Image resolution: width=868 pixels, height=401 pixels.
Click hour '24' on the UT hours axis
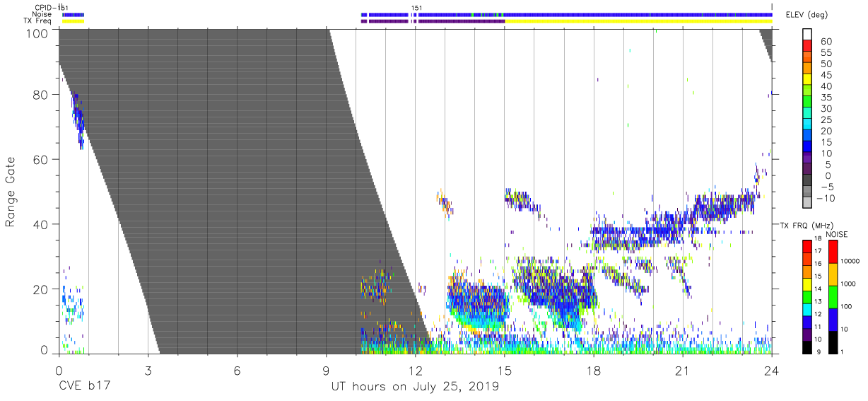(x=772, y=371)
